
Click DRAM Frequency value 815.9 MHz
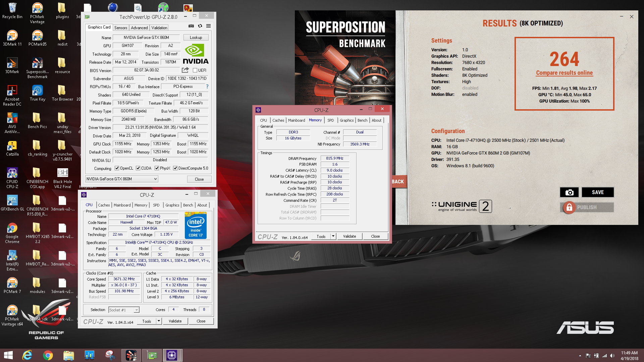tap(335, 158)
